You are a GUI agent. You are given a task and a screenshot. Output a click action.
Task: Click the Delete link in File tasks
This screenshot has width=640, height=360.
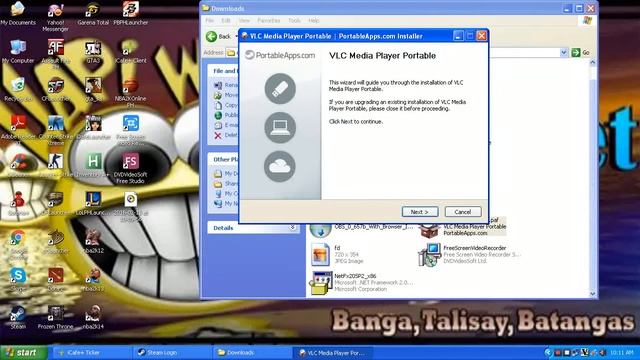pyautogui.click(x=226, y=135)
